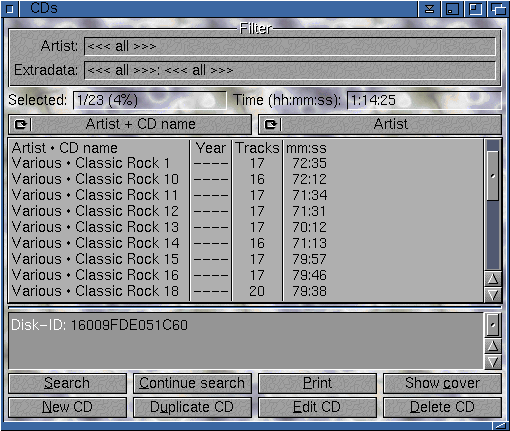Click the CD list scroll down arrow
The height and width of the screenshot is (431, 510).
pyautogui.click(x=493, y=295)
